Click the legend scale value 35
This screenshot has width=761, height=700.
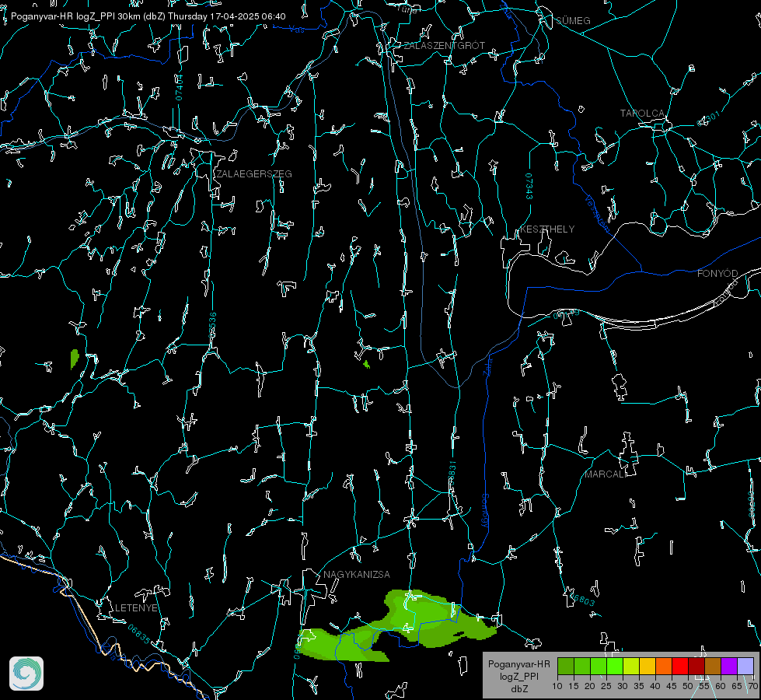(639, 687)
